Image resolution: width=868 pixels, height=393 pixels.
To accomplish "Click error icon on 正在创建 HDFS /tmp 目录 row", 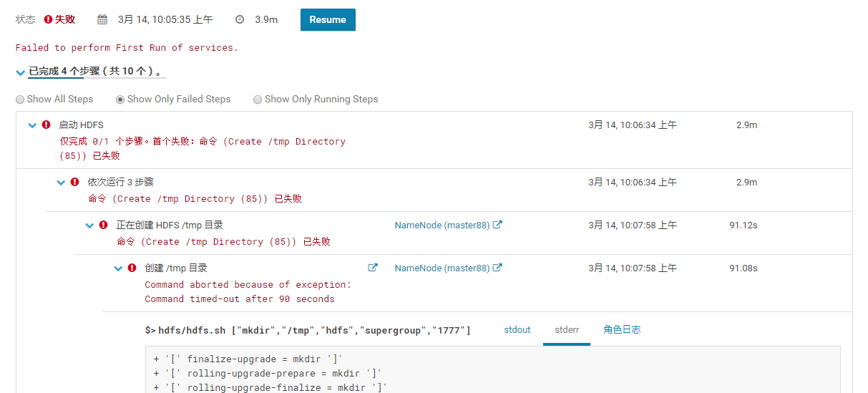I will [104, 225].
